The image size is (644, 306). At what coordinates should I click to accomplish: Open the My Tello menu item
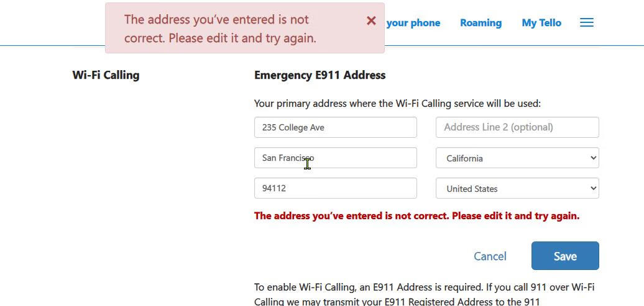point(541,23)
